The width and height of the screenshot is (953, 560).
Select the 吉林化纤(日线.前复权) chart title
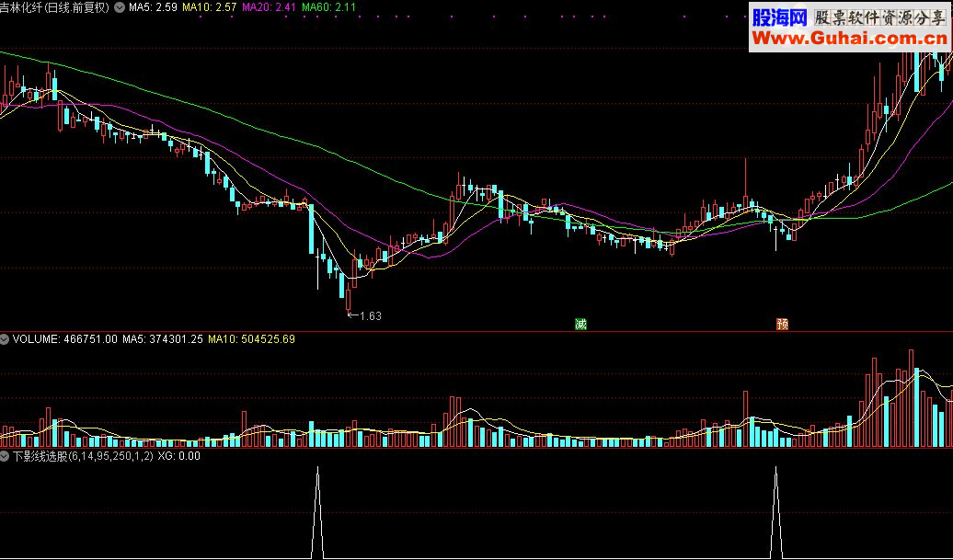click(x=54, y=8)
